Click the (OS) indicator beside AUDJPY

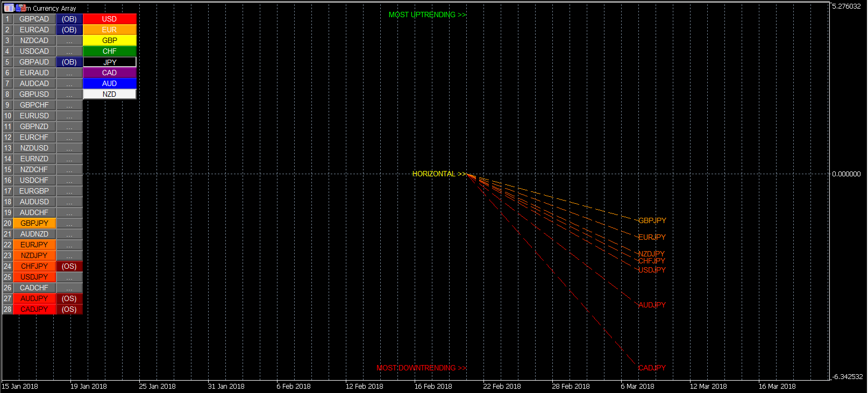69,298
